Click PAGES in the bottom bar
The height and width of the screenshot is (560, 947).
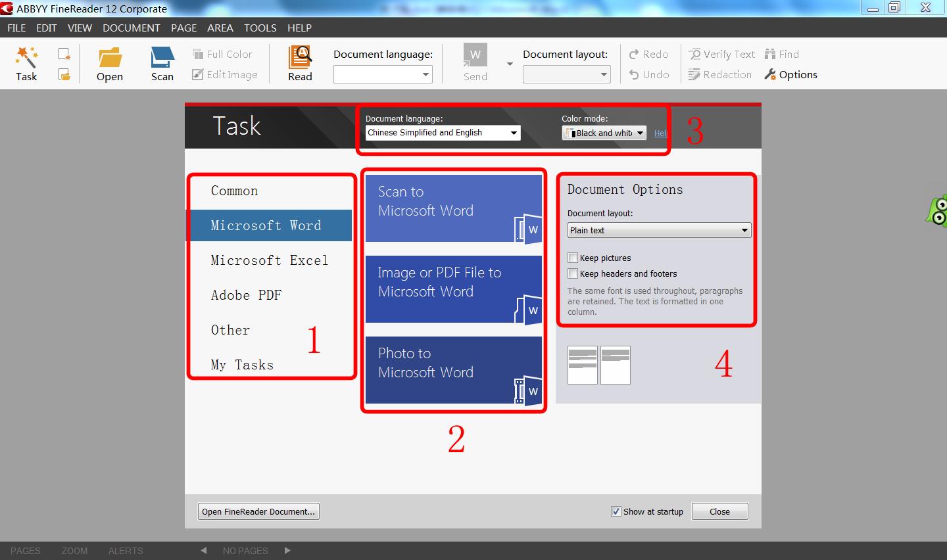coord(26,551)
